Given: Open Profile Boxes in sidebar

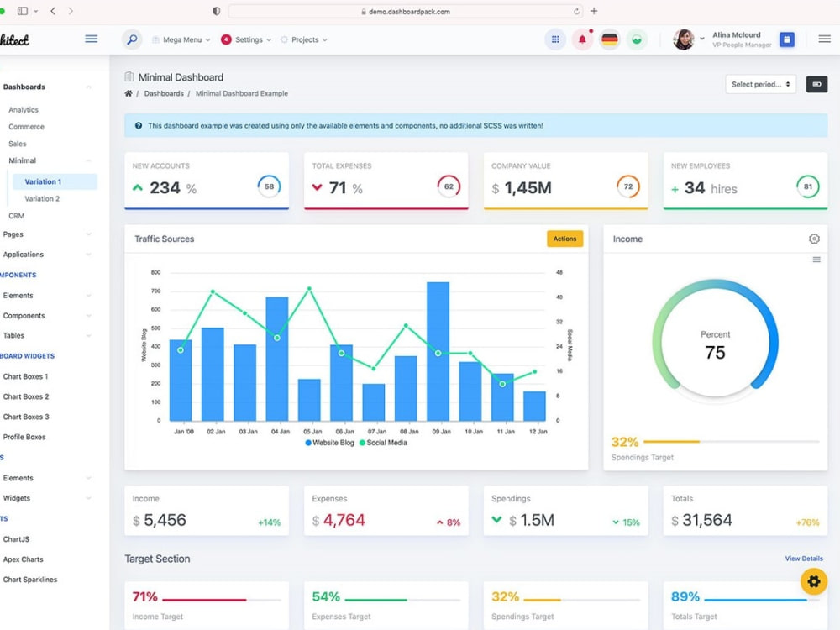Looking at the screenshot, I should (24, 437).
